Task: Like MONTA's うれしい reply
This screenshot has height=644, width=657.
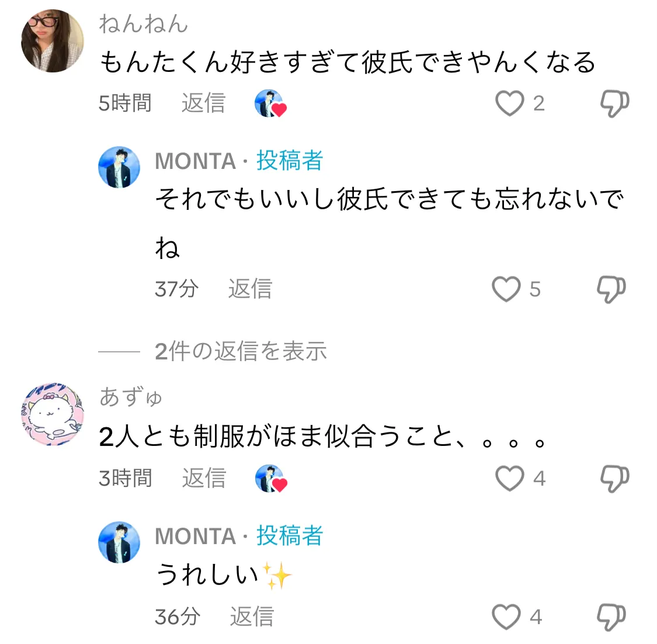Action: click(x=506, y=617)
